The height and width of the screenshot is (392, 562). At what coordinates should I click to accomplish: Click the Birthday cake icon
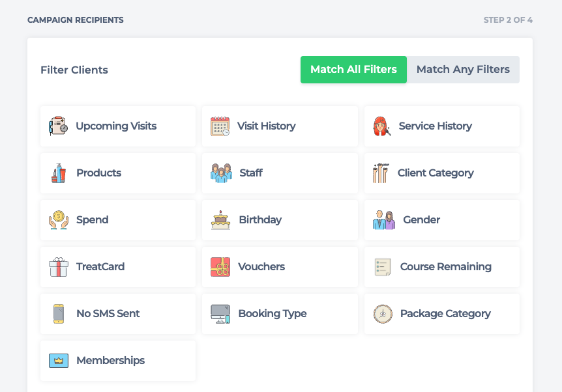[220, 219]
